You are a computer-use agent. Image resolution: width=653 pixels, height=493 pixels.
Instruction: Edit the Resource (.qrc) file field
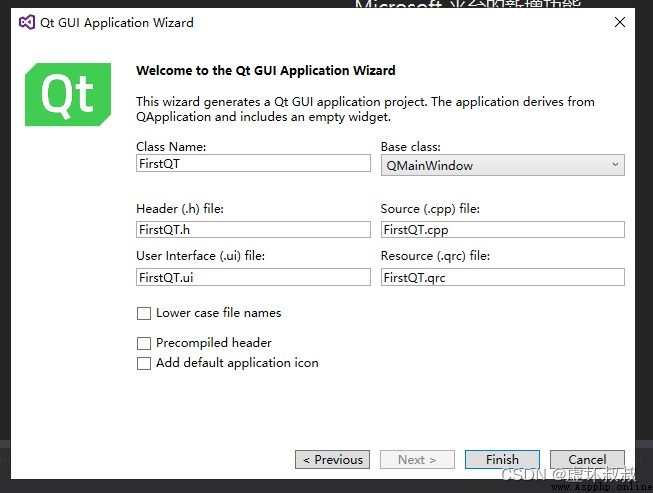[x=503, y=277]
